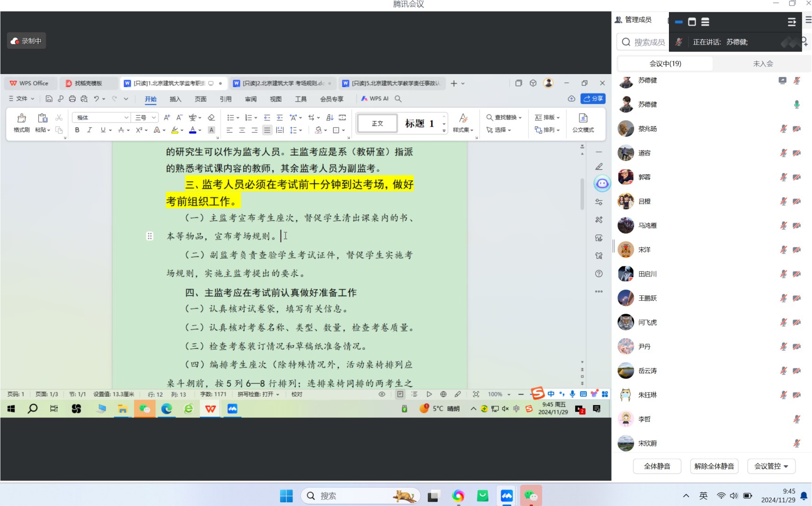Viewport: 812px width, 506px height.
Task: Switch to the 未入会 tab
Action: [763, 64]
